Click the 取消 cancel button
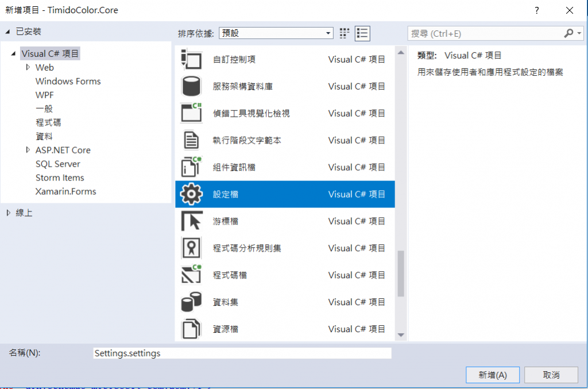 pyautogui.click(x=551, y=375)
